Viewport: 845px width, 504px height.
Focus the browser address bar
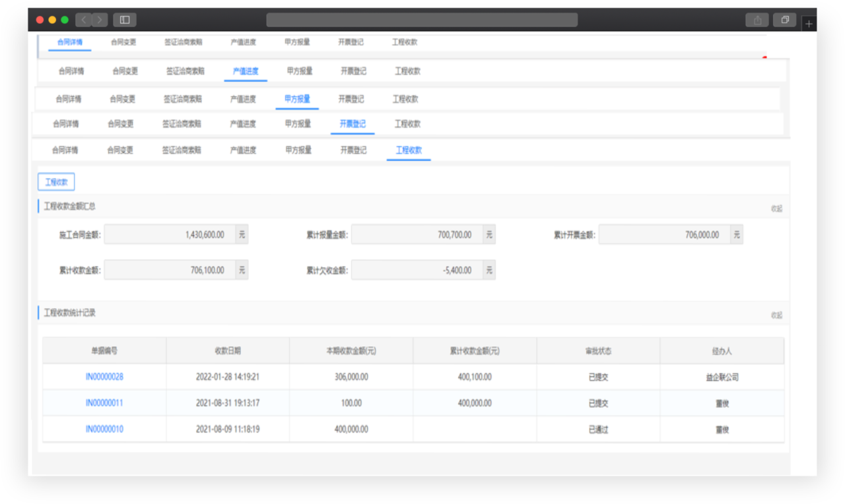(x=422, y=20)
